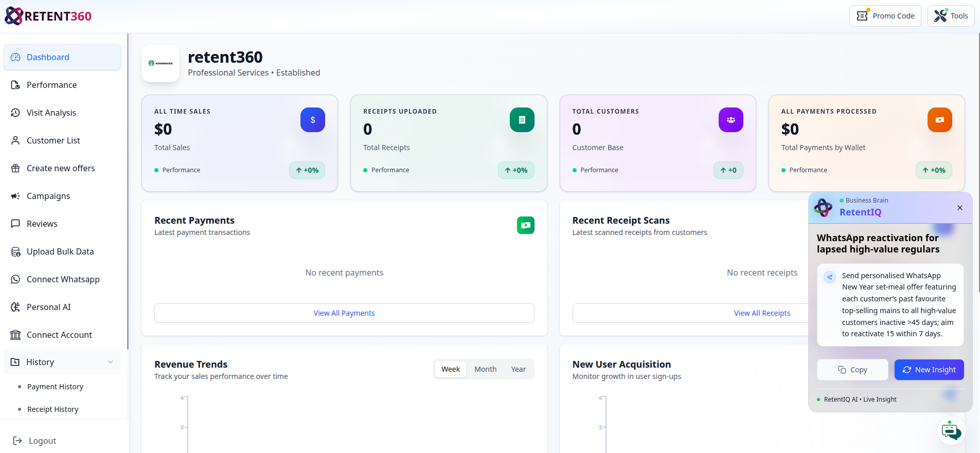This screenshot has height=453, width=980.
Task: Click Upload Bulk Data label
Action: 60,251
